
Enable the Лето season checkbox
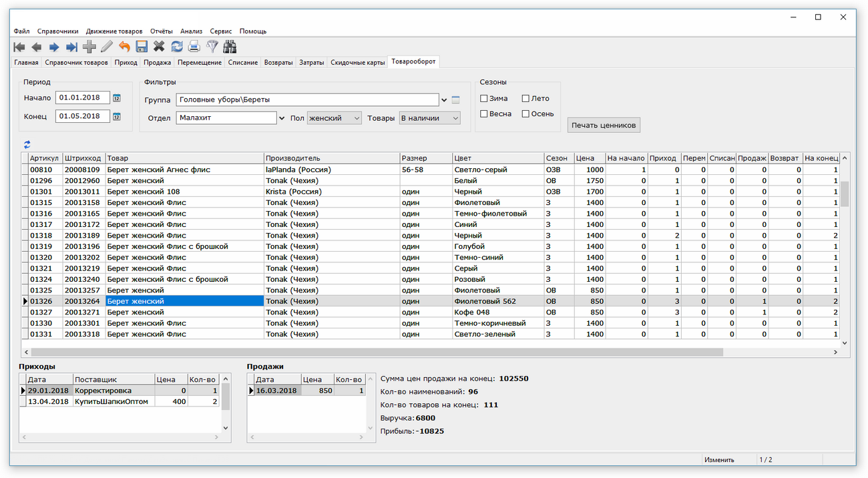tap(525, 99)
